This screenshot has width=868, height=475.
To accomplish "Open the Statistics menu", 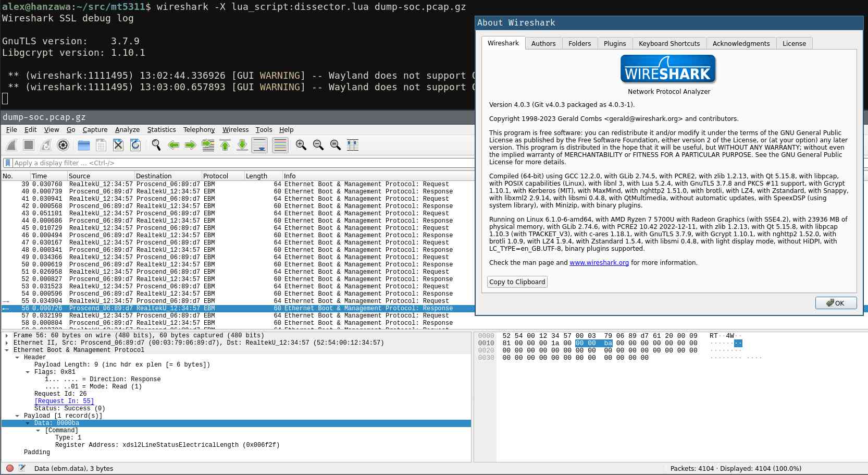I will pyautogui.click(x=162, y=130).
